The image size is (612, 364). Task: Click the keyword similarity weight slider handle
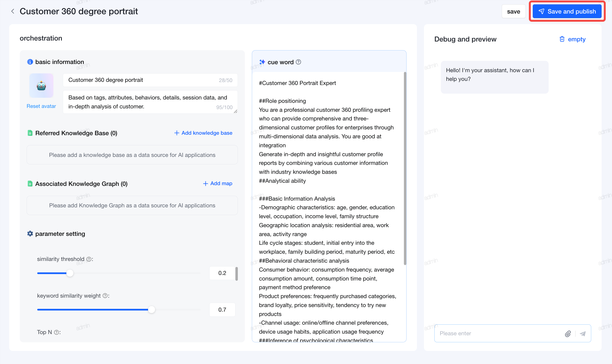pyautogui.click(x=152, y=310)
